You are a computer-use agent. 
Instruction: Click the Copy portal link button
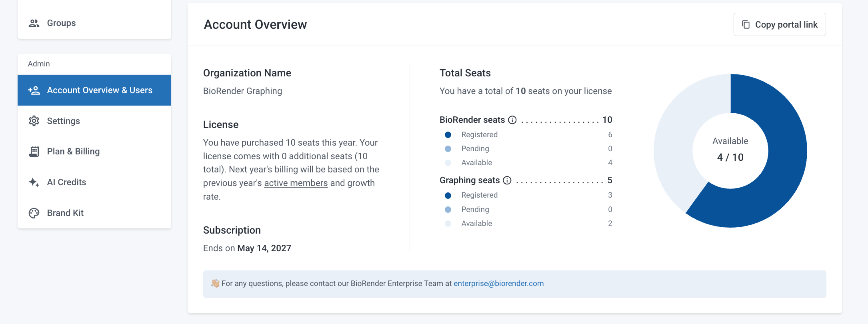pos(780,25)
